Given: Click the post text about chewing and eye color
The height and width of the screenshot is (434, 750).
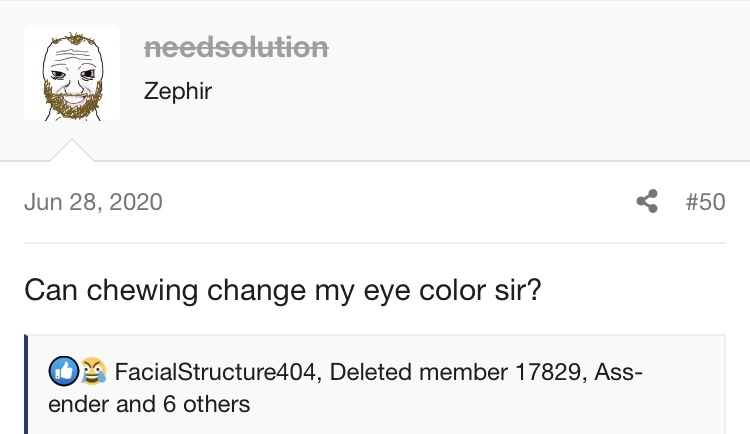Looking at the screenshot, I should coord(283,290).
